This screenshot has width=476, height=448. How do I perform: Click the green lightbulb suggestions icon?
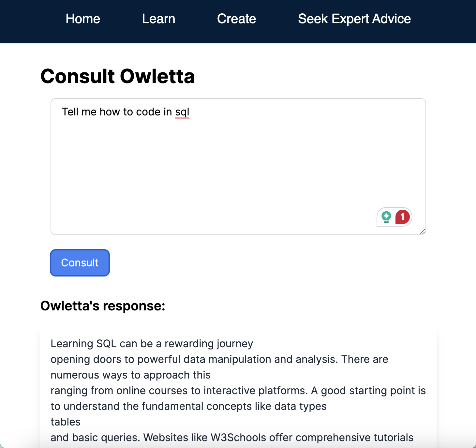coord(386,217)
